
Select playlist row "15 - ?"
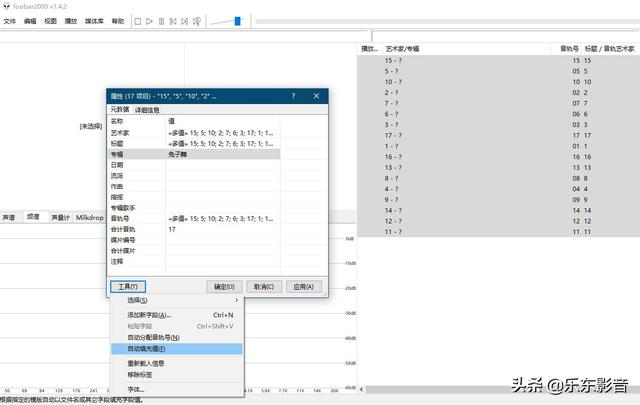click(x=498, y=60)
